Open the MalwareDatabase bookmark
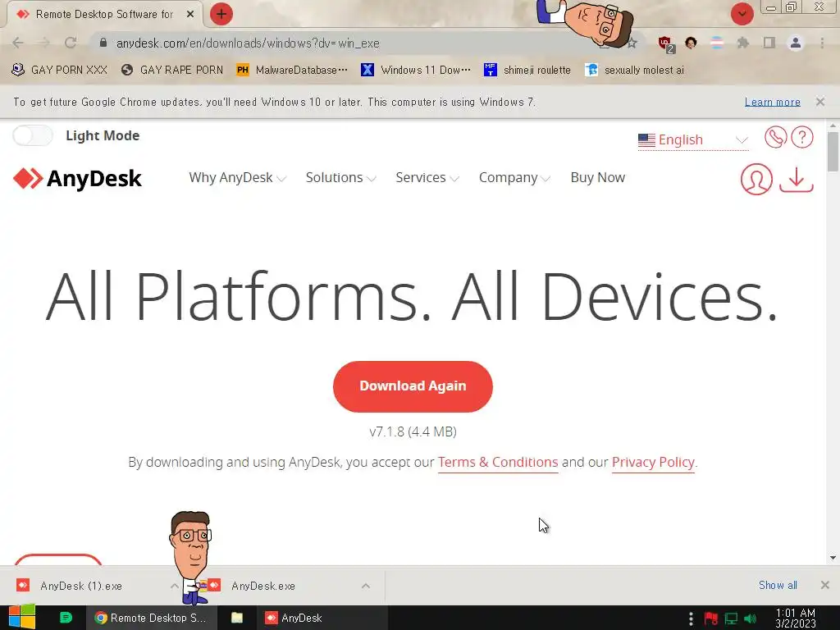This screenshot has height=630, width=840. tap(292, 70)
